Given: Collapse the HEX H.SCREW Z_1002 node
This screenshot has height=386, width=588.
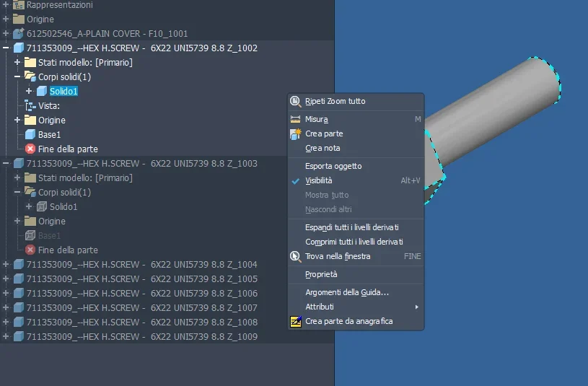Looking at the screenshot, I should (x=6, y=48).
